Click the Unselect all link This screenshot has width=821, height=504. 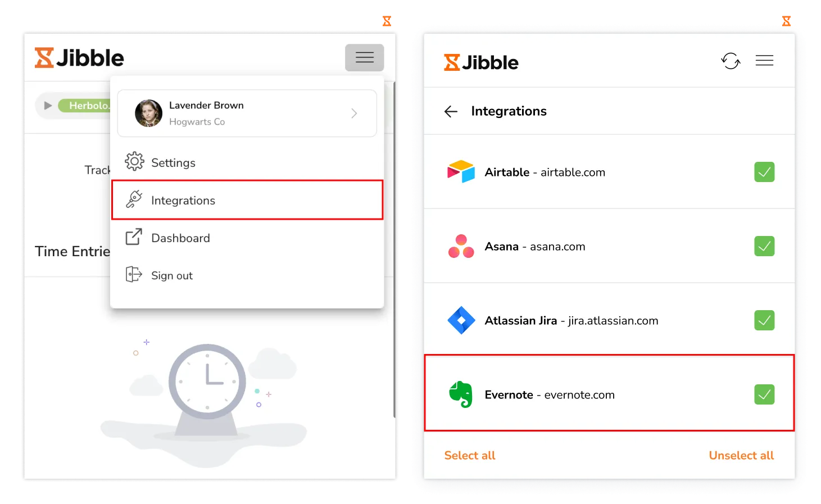(x=741, y=456)
